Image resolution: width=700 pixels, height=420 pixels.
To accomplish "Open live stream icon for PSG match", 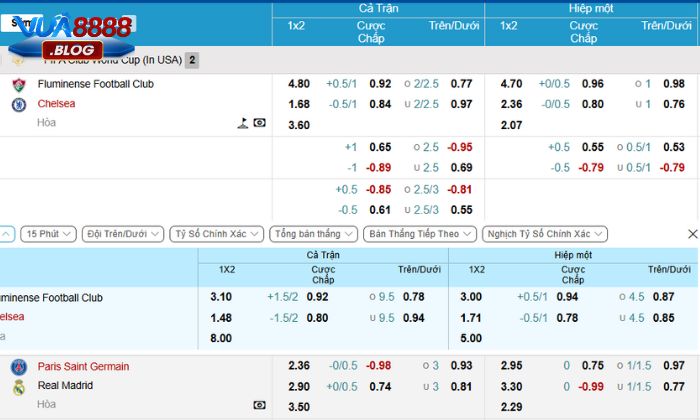I will pos(260,405).
